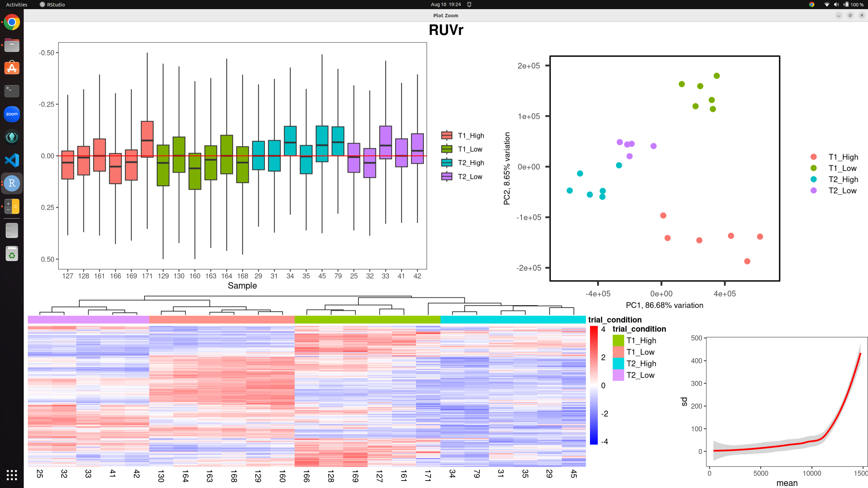
Task: Open the removable drive dock icon
Action: point(12,230)
